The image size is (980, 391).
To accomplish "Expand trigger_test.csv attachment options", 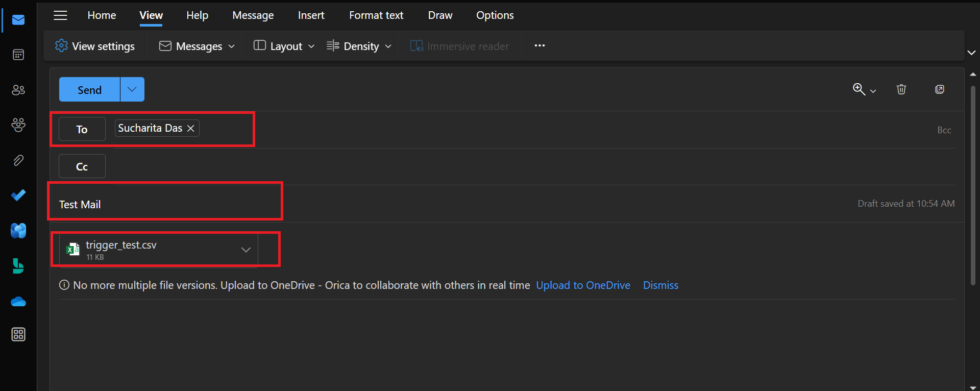I will point(246,250).
